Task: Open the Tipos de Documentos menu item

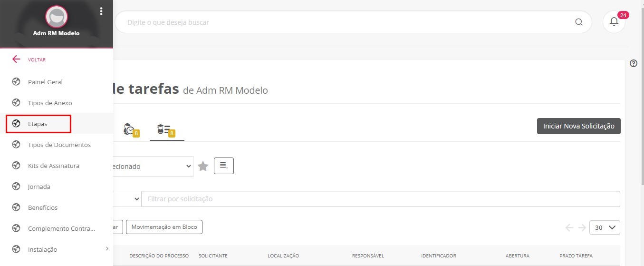Action: click(x=57, y=145)
